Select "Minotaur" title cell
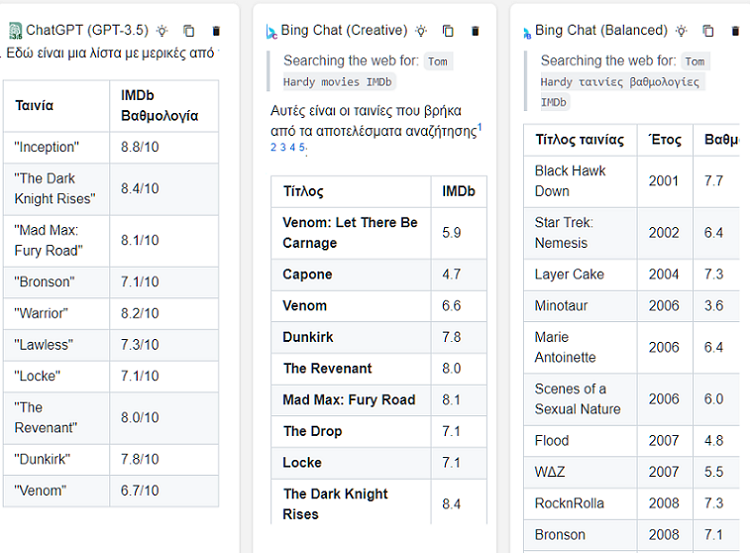This screenshot has height=553, width=750. point(580,306)
